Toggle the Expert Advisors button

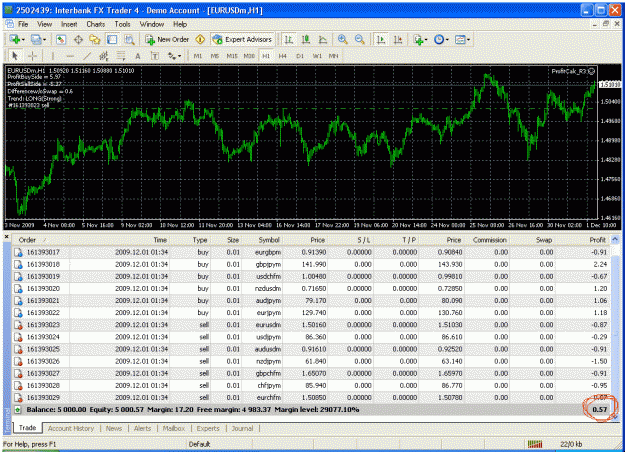242,39
